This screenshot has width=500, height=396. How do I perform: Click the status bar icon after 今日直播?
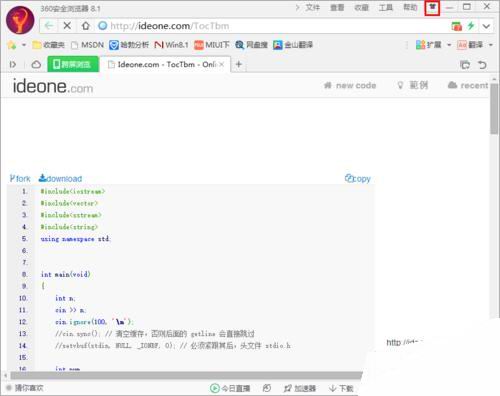(x=267, y=388)
